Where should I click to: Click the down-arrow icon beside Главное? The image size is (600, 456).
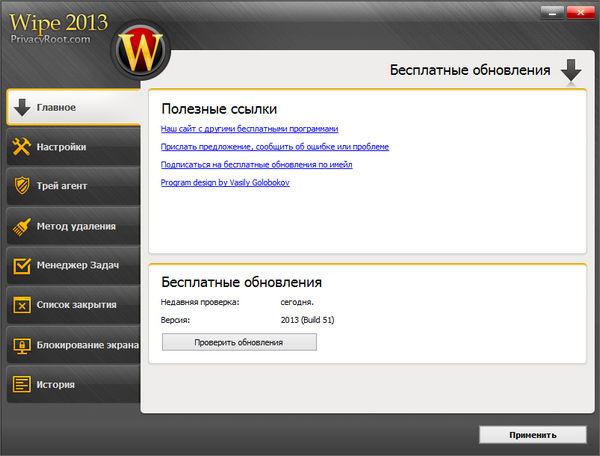[x=22, y=107]
